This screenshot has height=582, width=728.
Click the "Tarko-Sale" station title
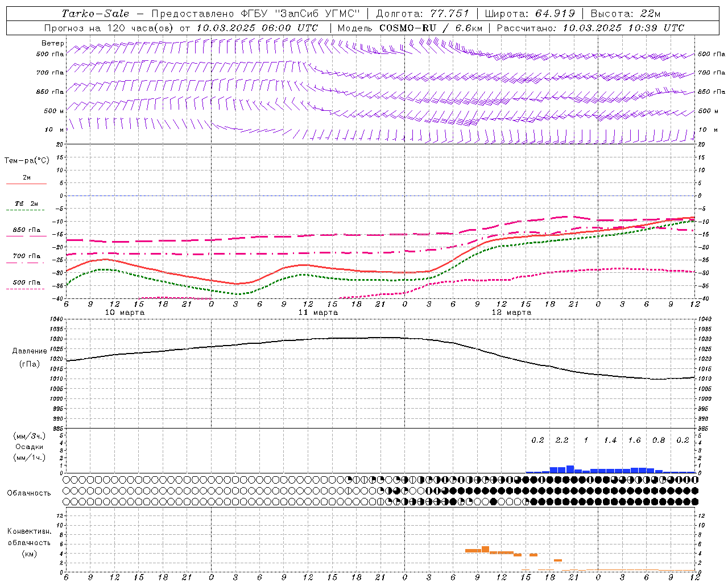click(96, 14)
